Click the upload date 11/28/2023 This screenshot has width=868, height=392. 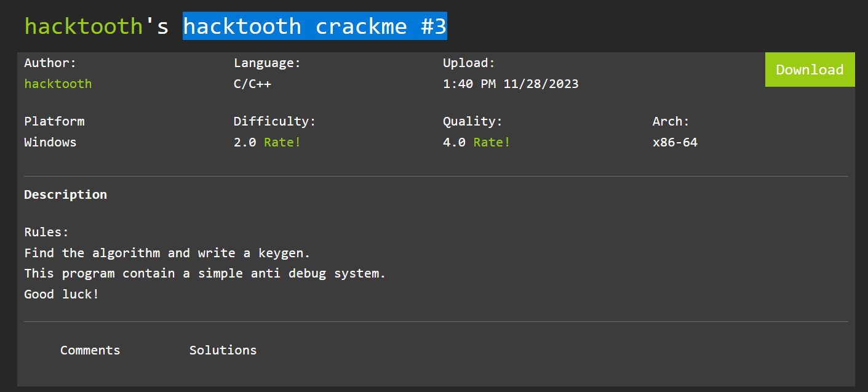541,84
